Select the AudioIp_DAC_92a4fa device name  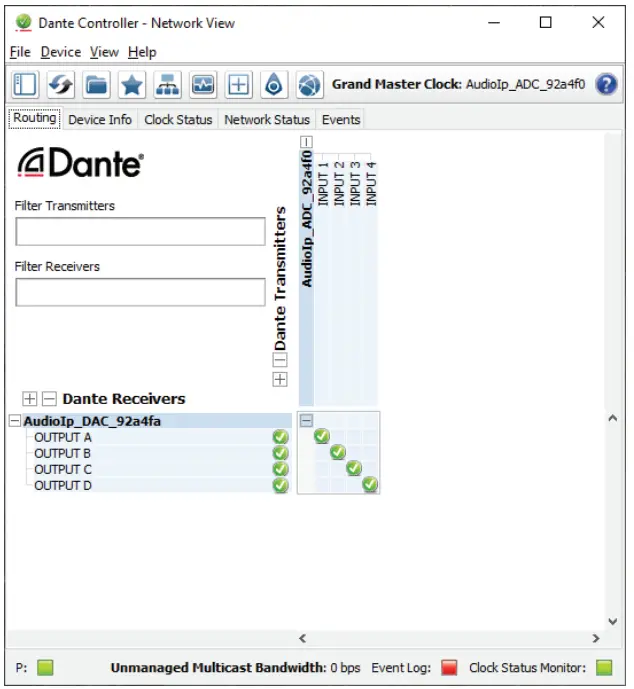(x=92, y=421)
